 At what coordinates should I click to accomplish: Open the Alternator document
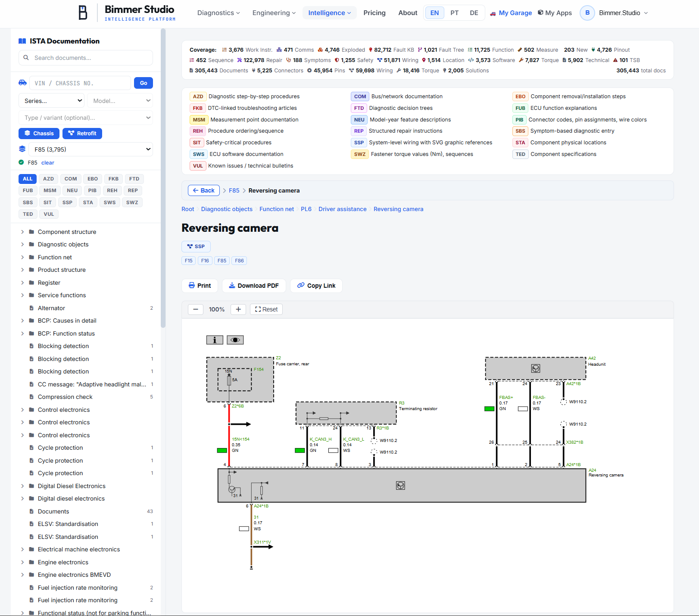pyautogui.click(x=51, y=308)
